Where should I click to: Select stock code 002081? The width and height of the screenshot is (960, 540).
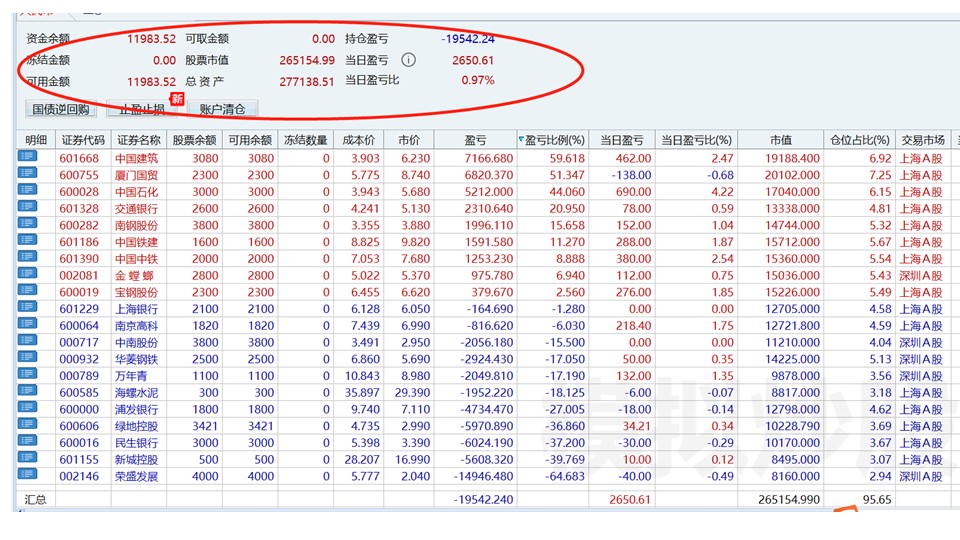[79, 276]
